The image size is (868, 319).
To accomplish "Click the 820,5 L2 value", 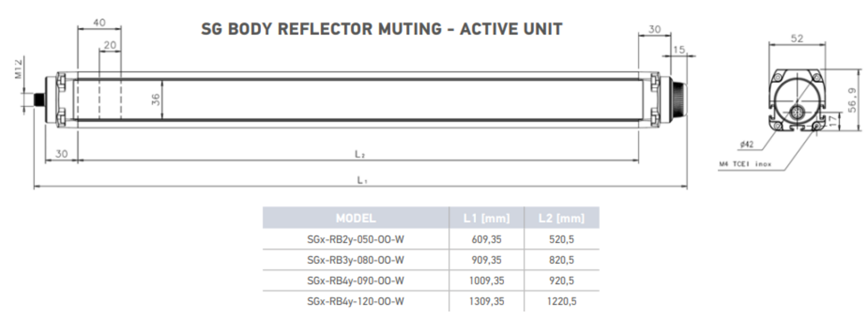I will [561, 260].
